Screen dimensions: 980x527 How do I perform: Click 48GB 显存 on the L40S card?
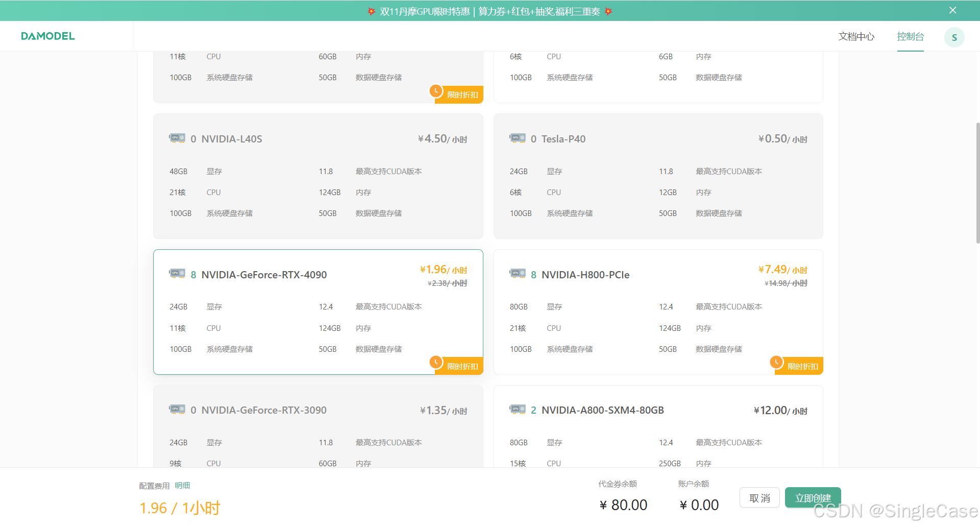tap(195, 172)
